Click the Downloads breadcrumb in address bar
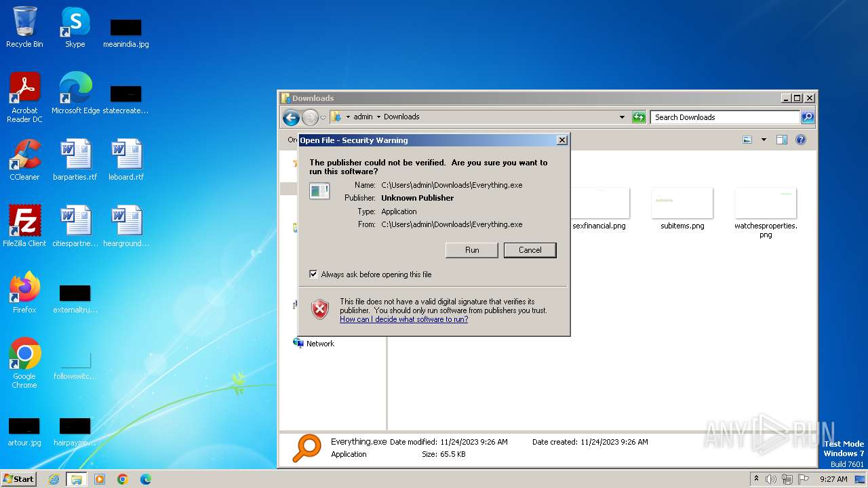 point(401,117)
